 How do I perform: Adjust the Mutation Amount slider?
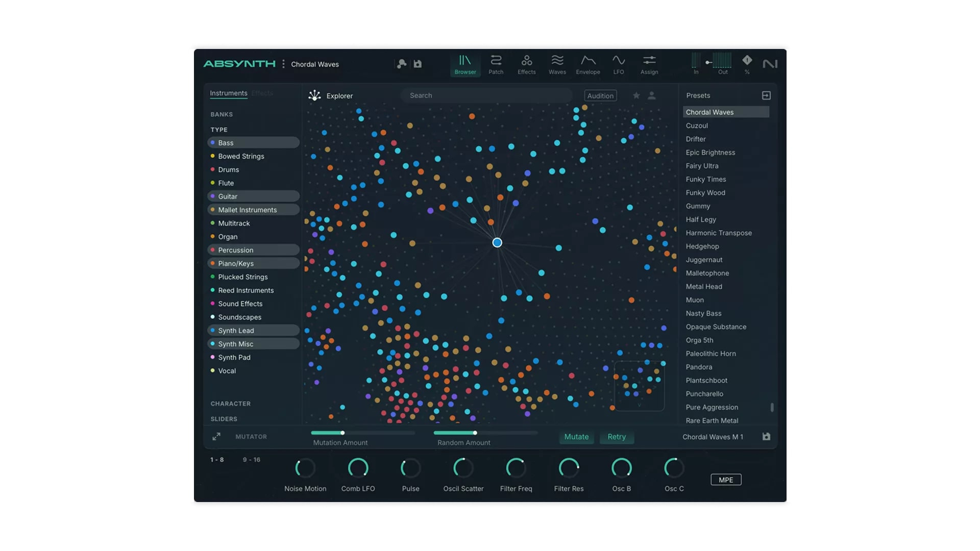pos(342,433)
